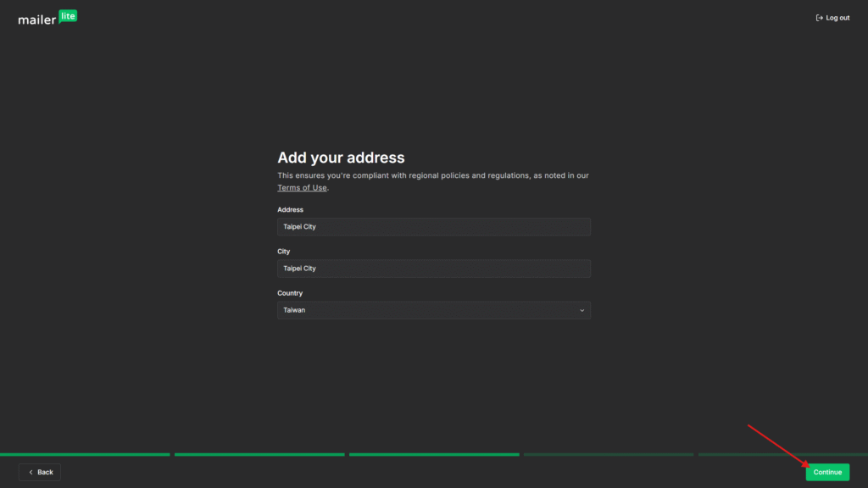
Task: Expand the Country dropdown chevron arrow
Action: click(x=581, y=310)
